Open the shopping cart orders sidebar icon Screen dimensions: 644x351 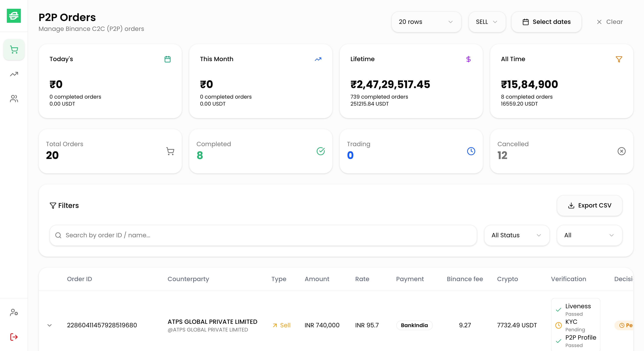14,50
